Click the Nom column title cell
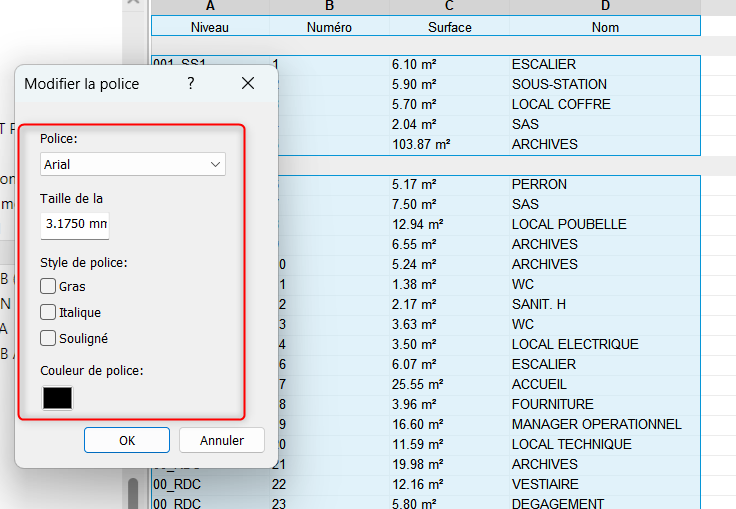The width and height of the screenshot is (736, 509). (x=605, y=27)
